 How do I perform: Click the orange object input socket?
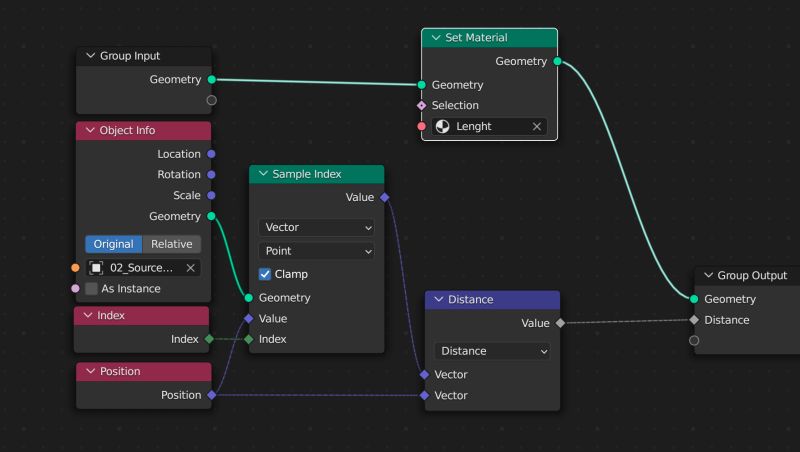76,268
